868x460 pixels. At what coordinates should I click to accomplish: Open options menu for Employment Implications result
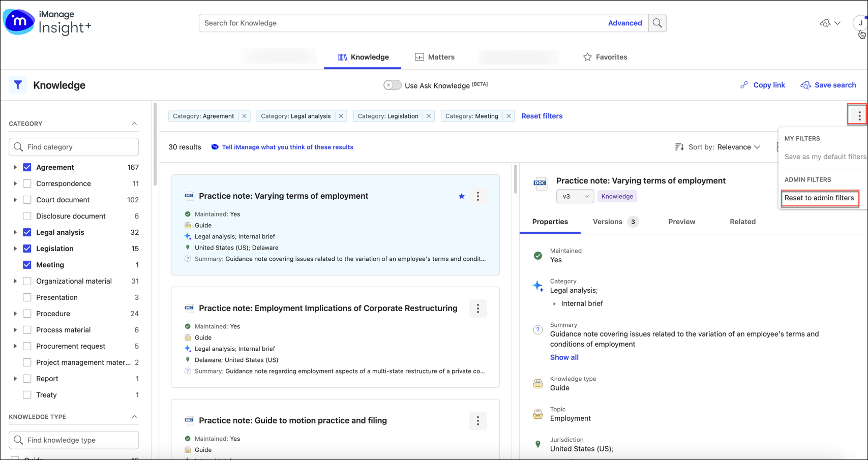point(477,309)
